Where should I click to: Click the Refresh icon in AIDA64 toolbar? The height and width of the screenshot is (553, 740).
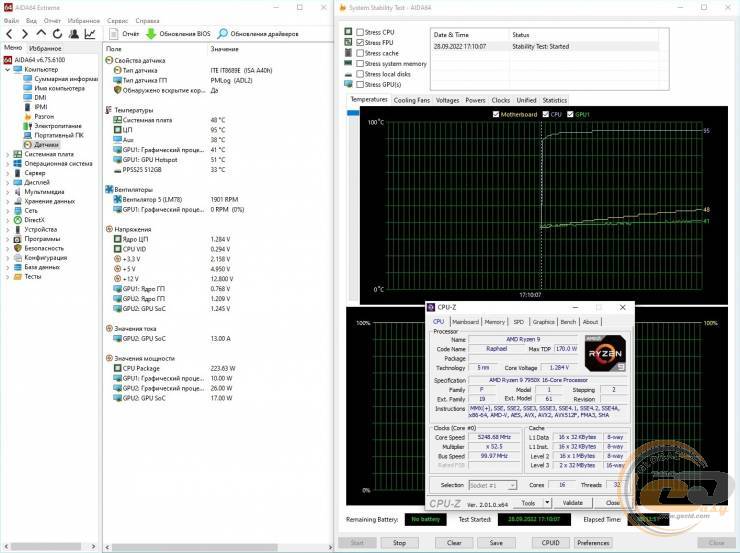pos(58,34)
